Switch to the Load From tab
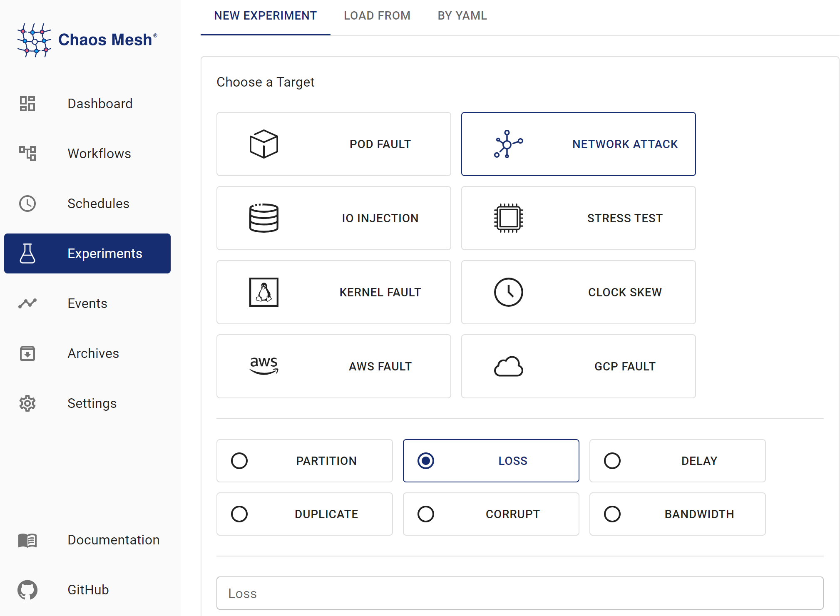This screenshot has width=840, height=616. pos(377,16)
